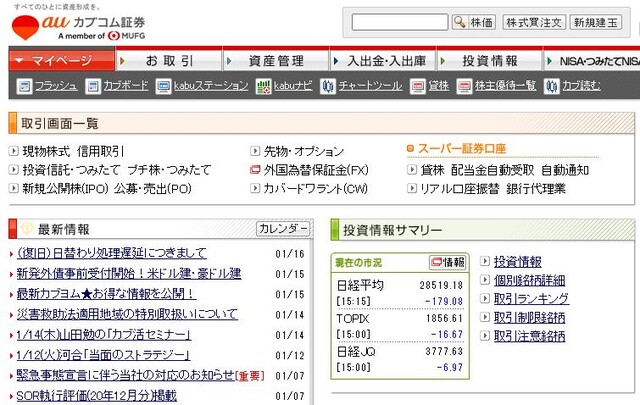Open the 取引注意銘柄 link
The image size is (640, 405).
click(529, 336)
